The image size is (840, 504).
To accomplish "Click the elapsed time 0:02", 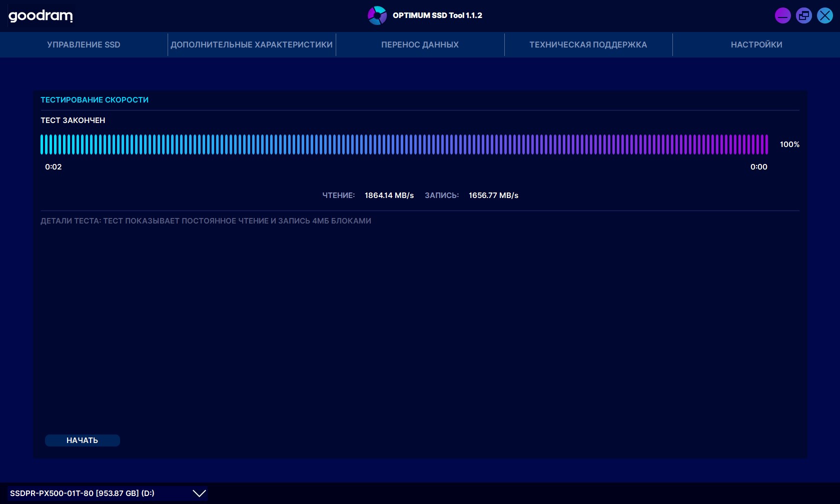I will [x=54, y=167].
